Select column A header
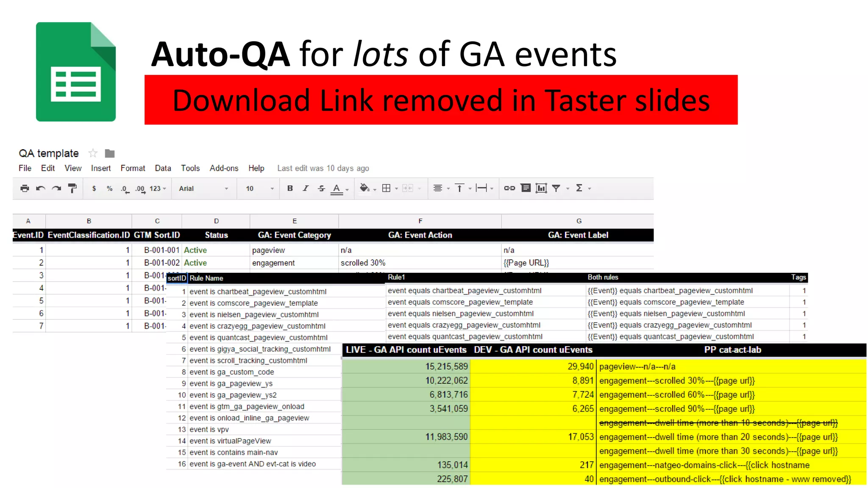This screenshot has width=868, height=488. coord(29,221)
